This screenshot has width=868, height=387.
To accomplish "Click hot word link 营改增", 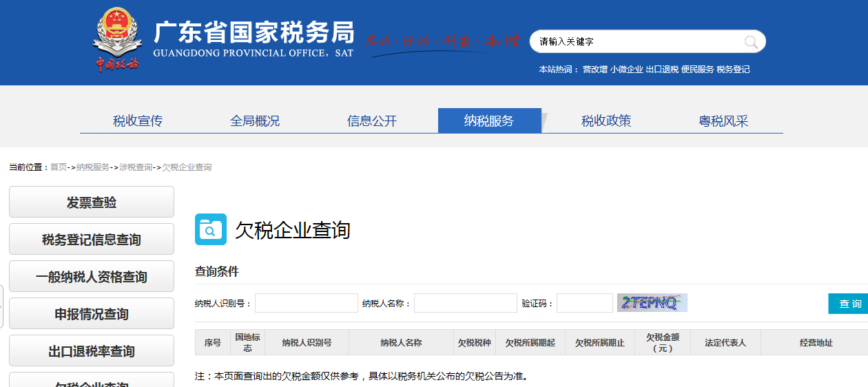I will click(x=595, y=70).
